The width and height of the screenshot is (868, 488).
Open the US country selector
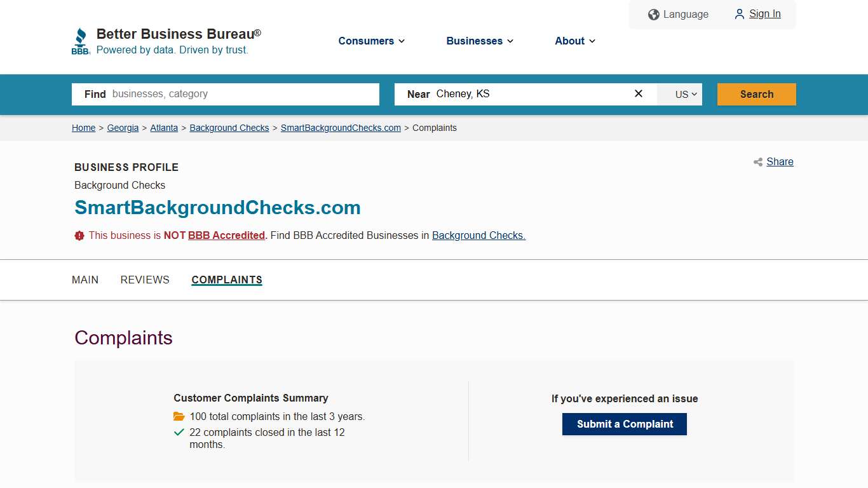(x=679, y=94)
